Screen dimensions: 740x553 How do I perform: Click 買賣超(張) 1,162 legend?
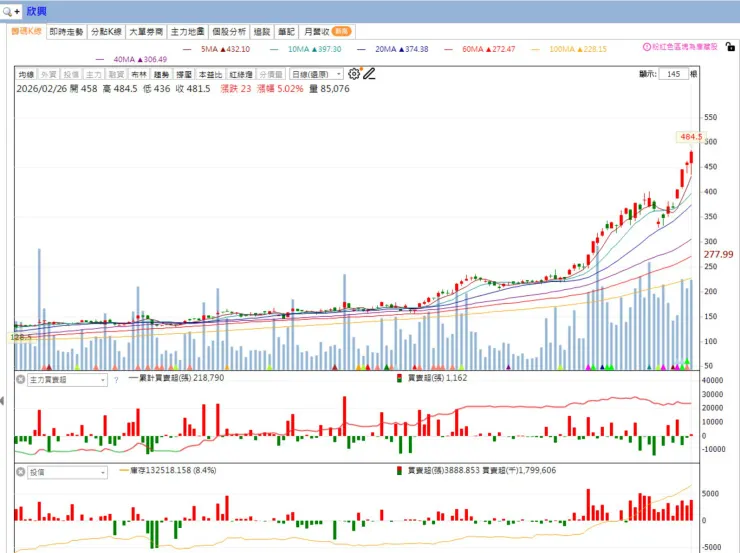coord(432,378)
